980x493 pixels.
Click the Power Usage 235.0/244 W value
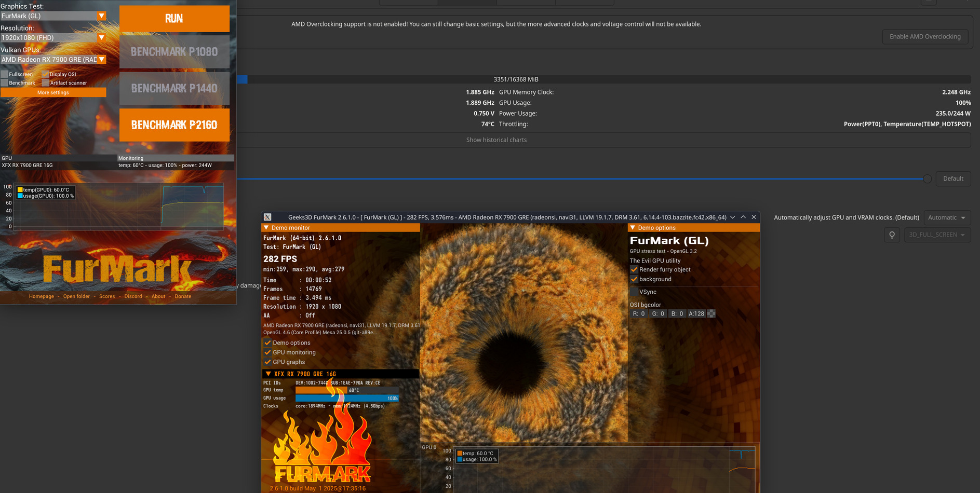click(x=953, y=114)
